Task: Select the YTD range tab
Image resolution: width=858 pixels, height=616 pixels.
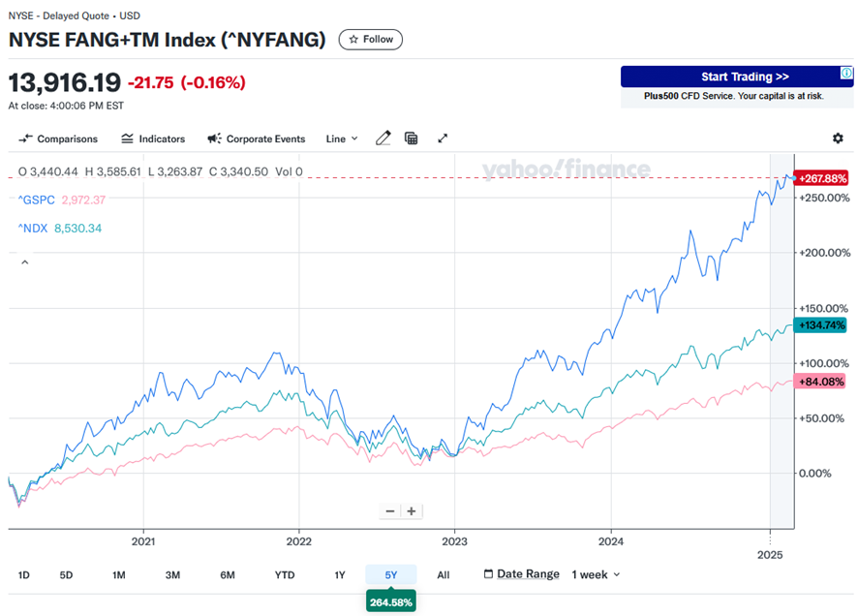Action: pos(285,575)
